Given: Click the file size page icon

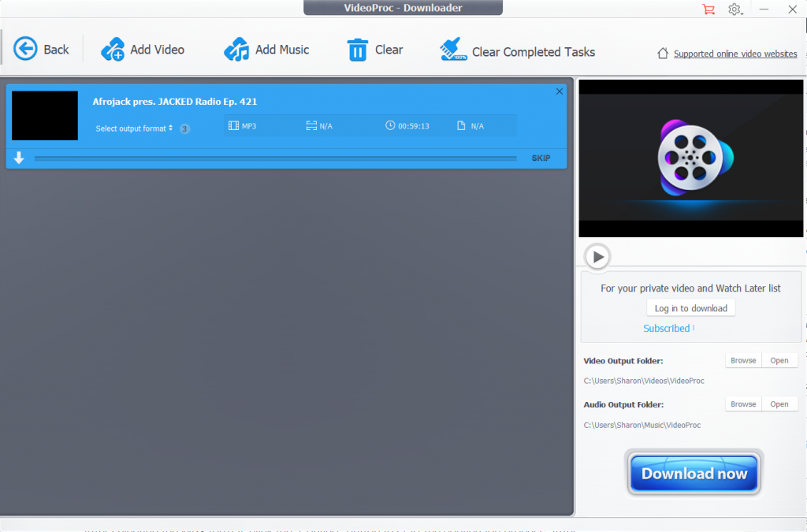Looking at the screenshot, I should [461, 125].
